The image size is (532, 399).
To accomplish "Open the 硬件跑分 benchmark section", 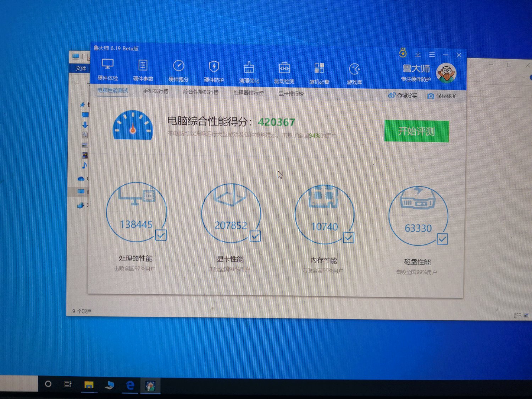I will 178,71.
